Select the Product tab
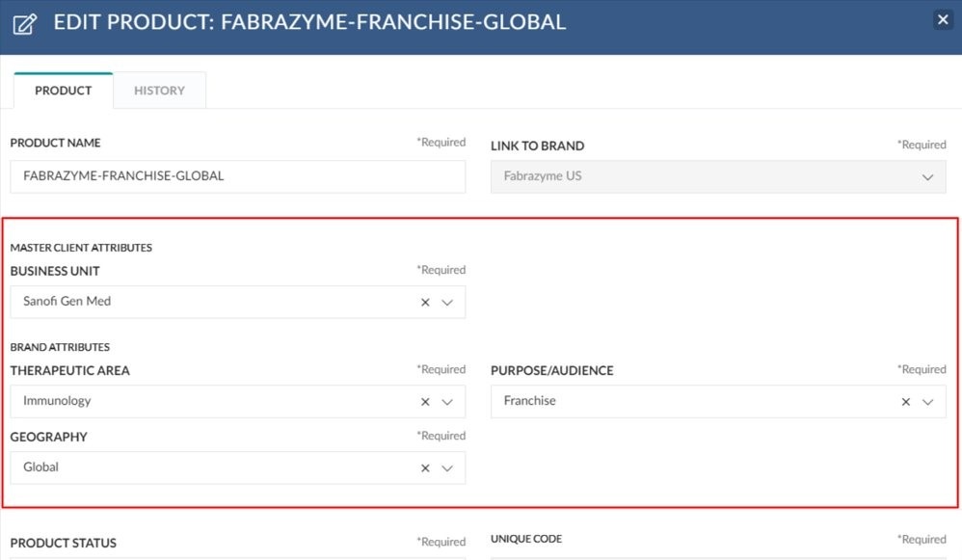This screenshot has width=962, height=560. pyautogui.click(x=64, y=91)
